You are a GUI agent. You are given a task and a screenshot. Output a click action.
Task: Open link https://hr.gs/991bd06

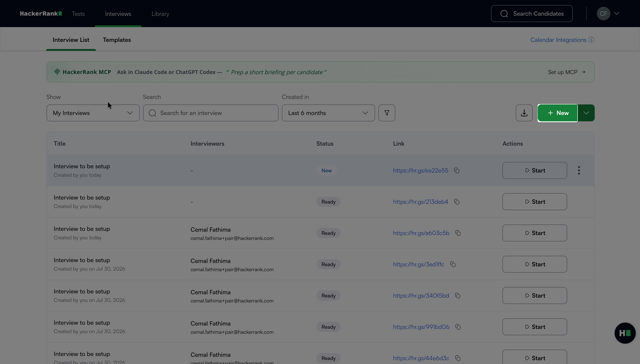coord(421,327)
